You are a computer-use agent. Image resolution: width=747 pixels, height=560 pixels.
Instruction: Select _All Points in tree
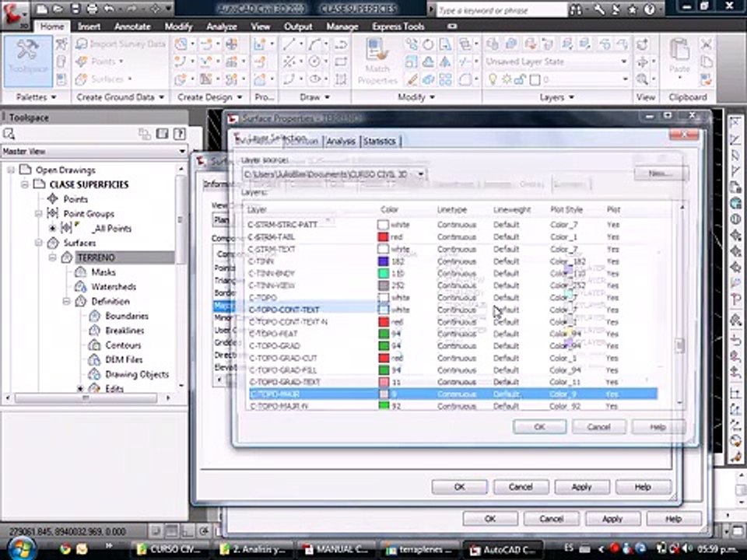[112, 229]
